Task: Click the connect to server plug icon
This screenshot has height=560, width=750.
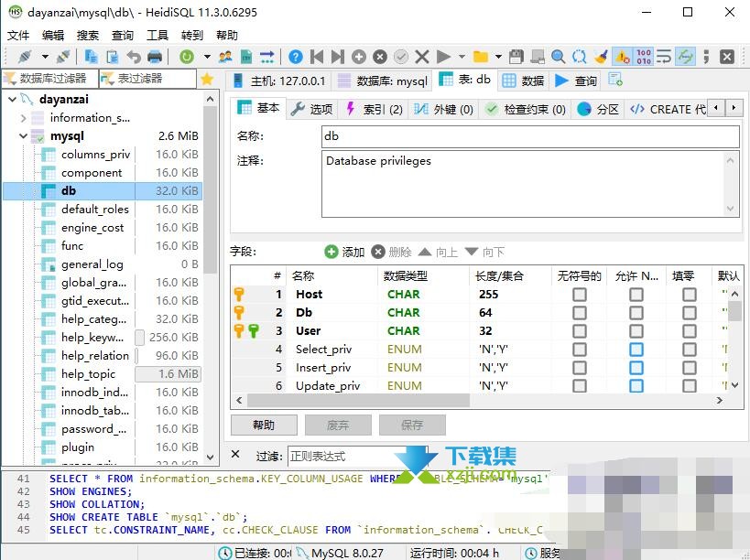Action: (x=25, y=57)
